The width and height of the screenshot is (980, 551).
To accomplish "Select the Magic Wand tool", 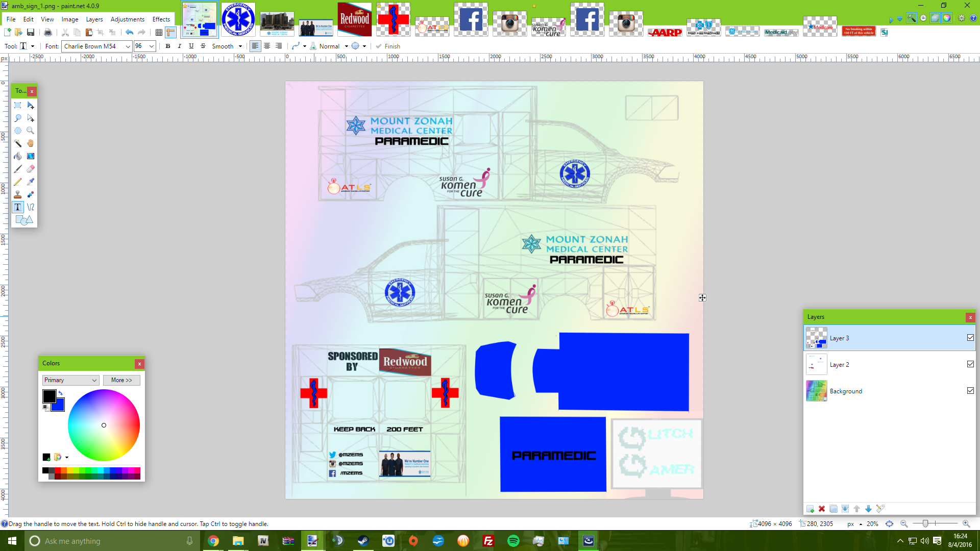I will tap(18, 143).
